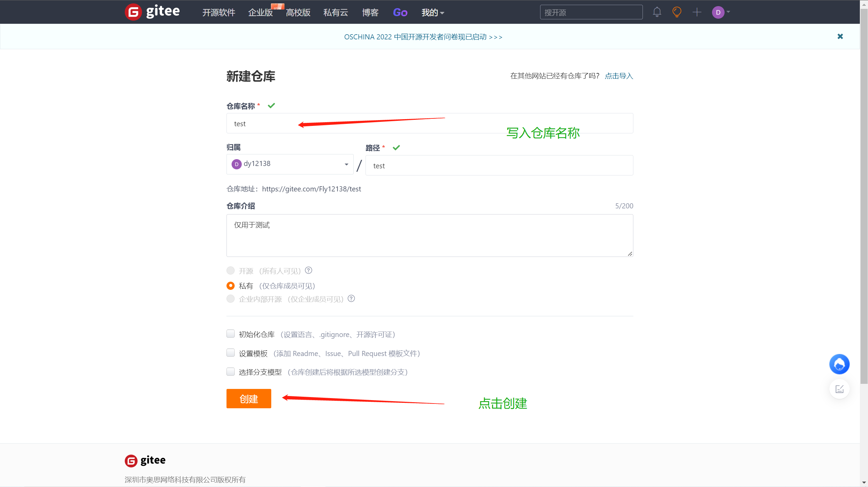Enable the 设置模板 checkbox
The image size is (868, 487).
(231, 353)
